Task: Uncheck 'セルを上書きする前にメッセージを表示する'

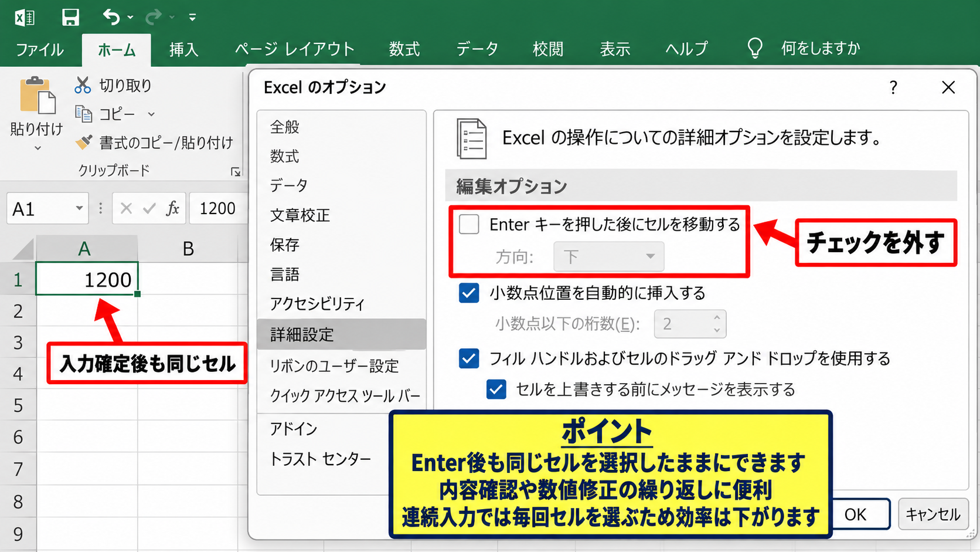Action: [496, 389]
